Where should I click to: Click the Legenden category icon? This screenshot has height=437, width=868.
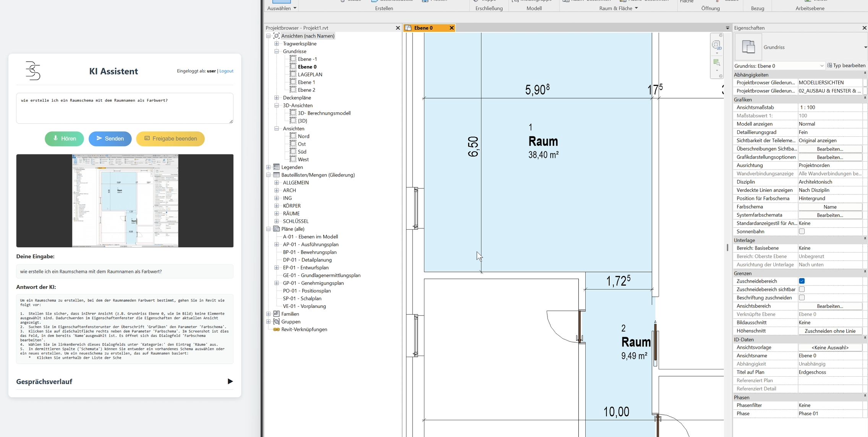coord(277,167)
